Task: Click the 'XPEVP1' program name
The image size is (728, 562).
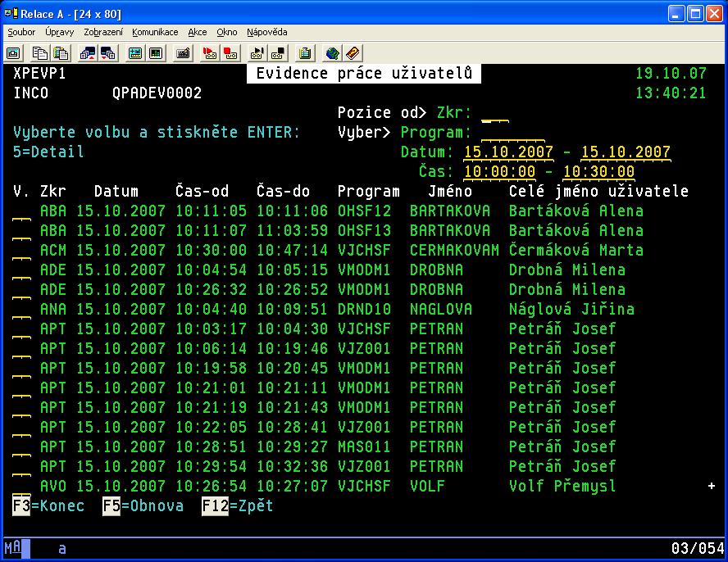Action: [39, 74]
